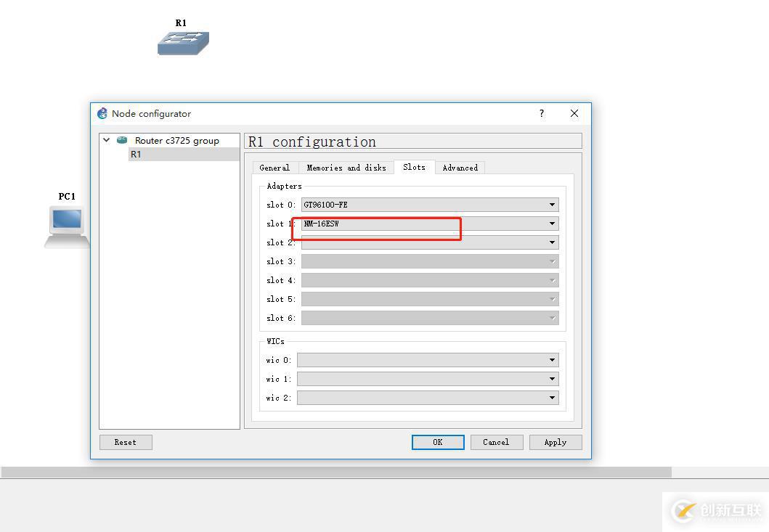The height and width of the screenshot is (532, 769).
Task: Click the disabled slot 3 dropdown
Action: (430, 261)
